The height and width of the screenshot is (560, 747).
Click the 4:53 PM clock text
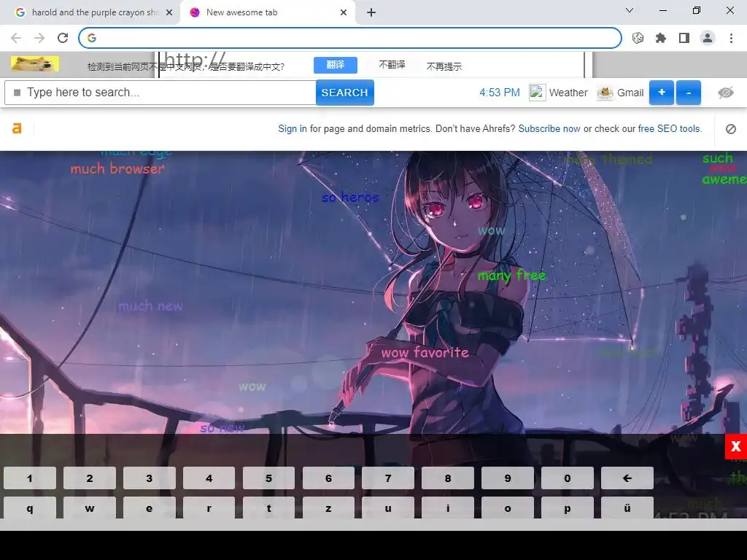pos(499,93)
